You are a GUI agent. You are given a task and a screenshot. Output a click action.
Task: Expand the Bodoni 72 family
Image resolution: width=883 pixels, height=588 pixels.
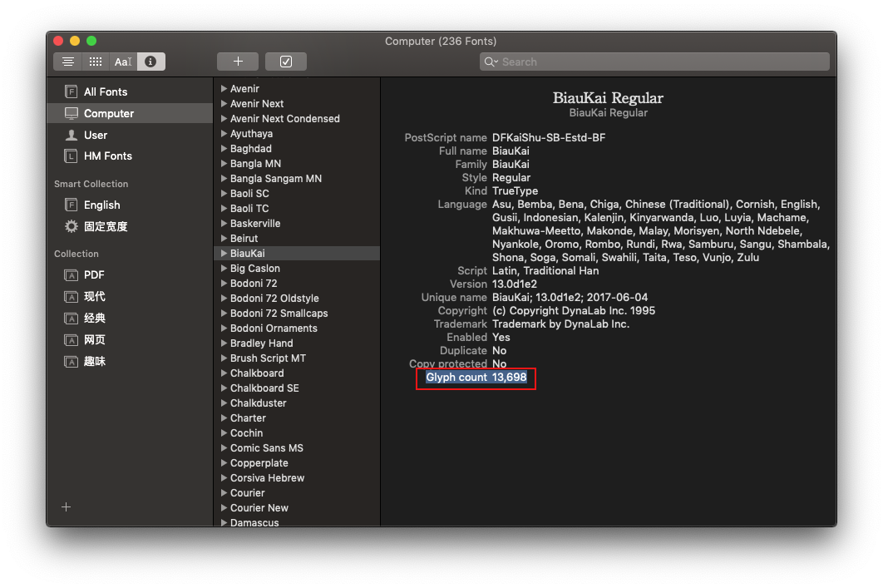click(224, 284)
